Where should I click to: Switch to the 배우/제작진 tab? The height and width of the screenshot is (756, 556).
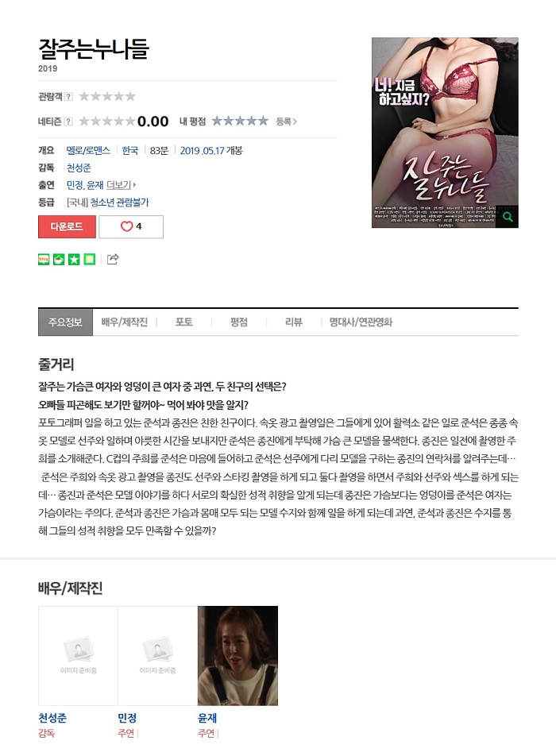click(125, 322)
